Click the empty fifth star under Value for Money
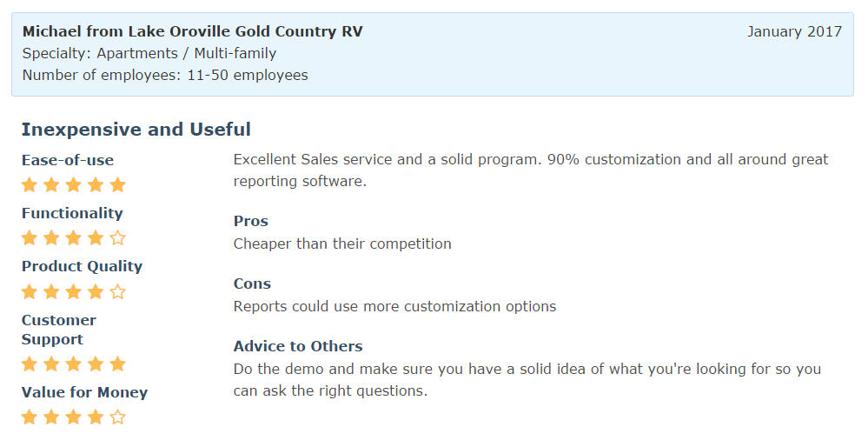Screen dimensions: 868x447 118,417
